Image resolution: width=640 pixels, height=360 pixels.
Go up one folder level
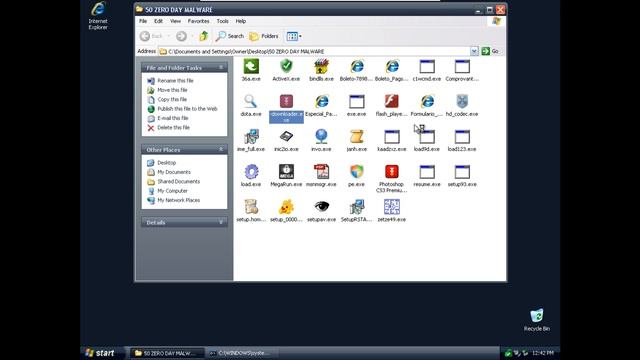204,36
